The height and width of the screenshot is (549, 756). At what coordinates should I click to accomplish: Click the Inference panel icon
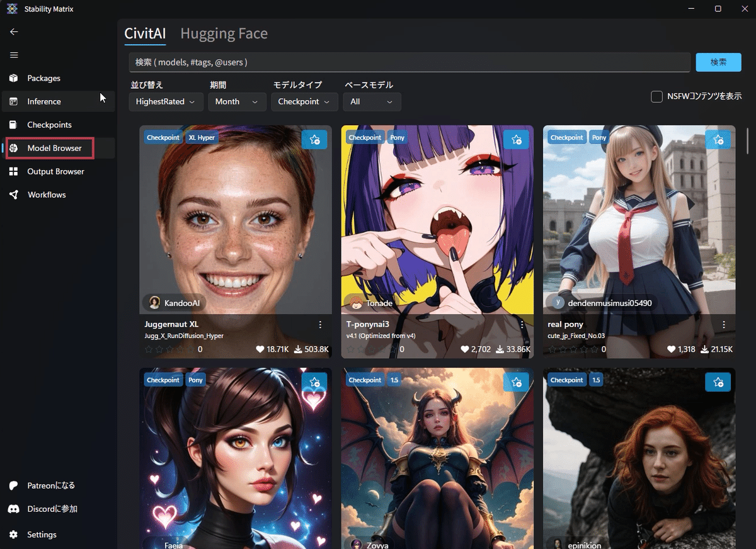tap(14, 101)
